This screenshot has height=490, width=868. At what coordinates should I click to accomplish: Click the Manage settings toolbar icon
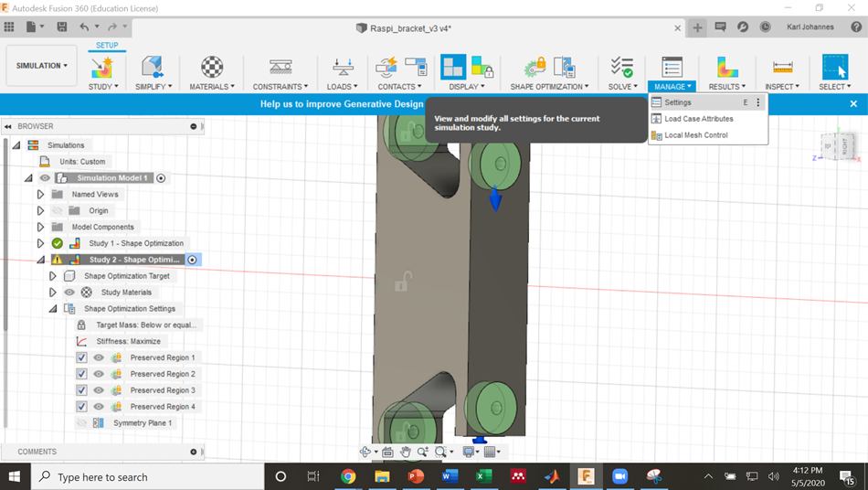pyautogui.click(x=672, y=67)
